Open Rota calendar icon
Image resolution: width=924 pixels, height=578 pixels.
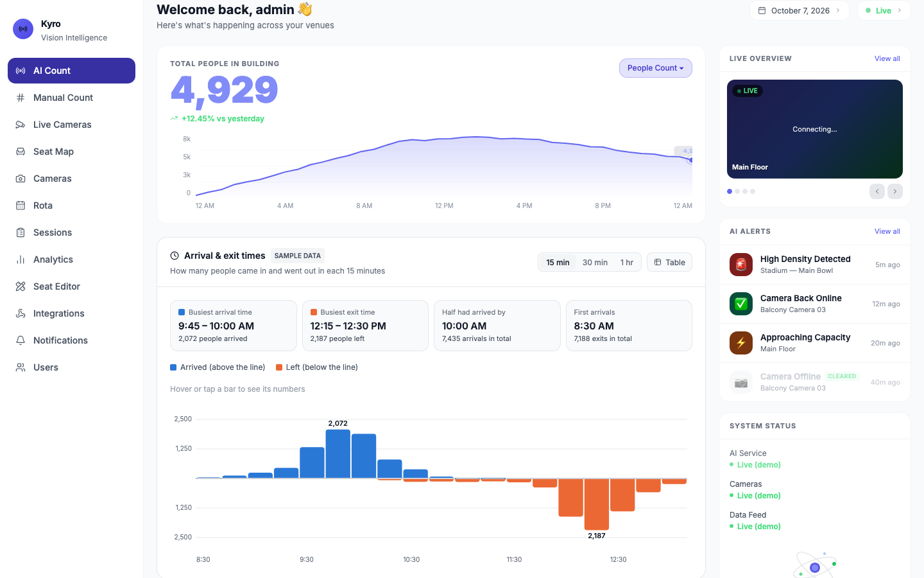click(21, 206)
